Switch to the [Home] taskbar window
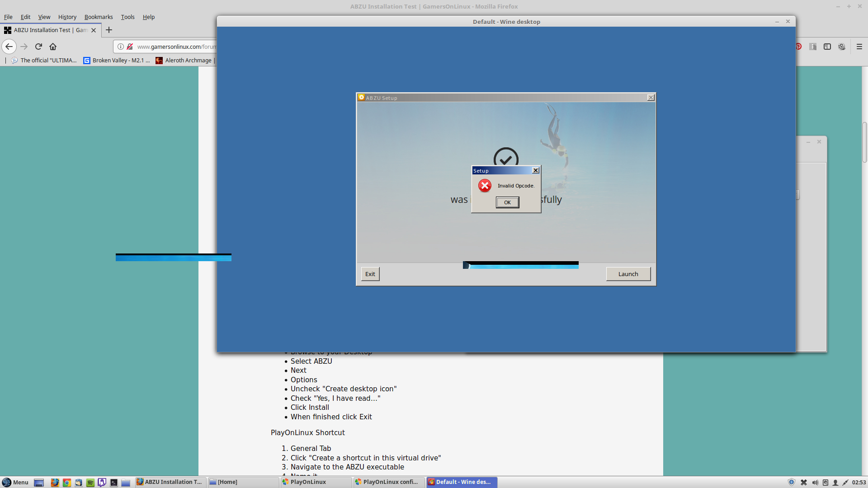Image resolution: width=868 pixels, height=488 pixels. coord(243,482)
